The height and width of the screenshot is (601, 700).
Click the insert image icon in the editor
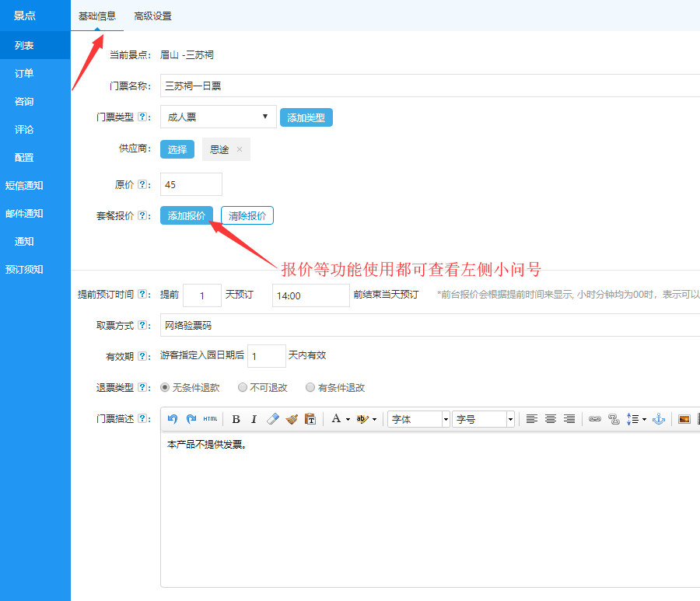tap(684, 419)
